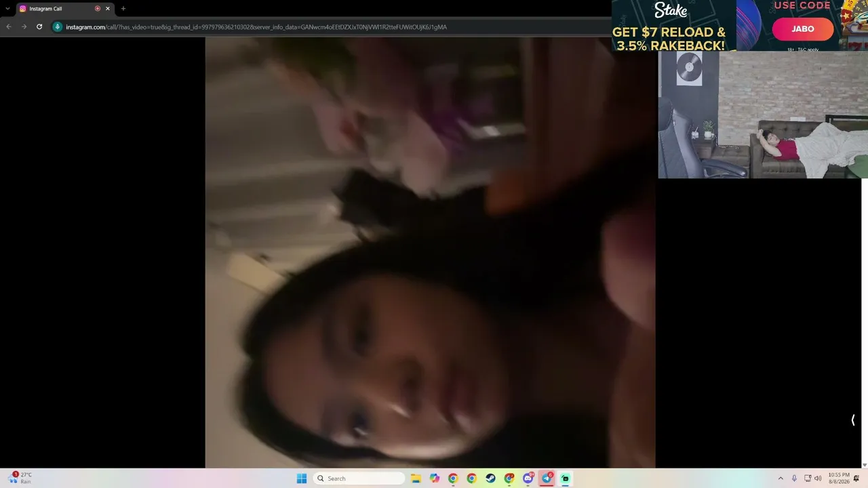Open the clock showing 10:55 PM
Screen dimensions: 868x488
click(x=839, y=479)
